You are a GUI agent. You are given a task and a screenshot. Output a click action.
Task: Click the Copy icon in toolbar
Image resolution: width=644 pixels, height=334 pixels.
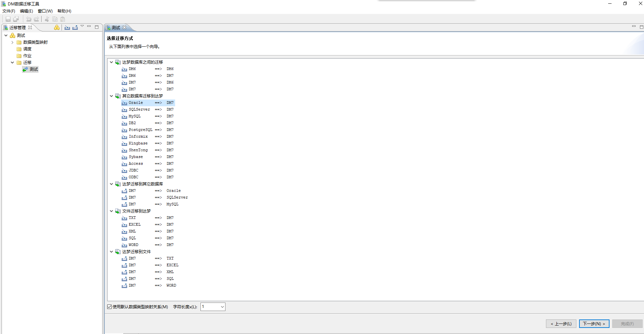point(55,19)
